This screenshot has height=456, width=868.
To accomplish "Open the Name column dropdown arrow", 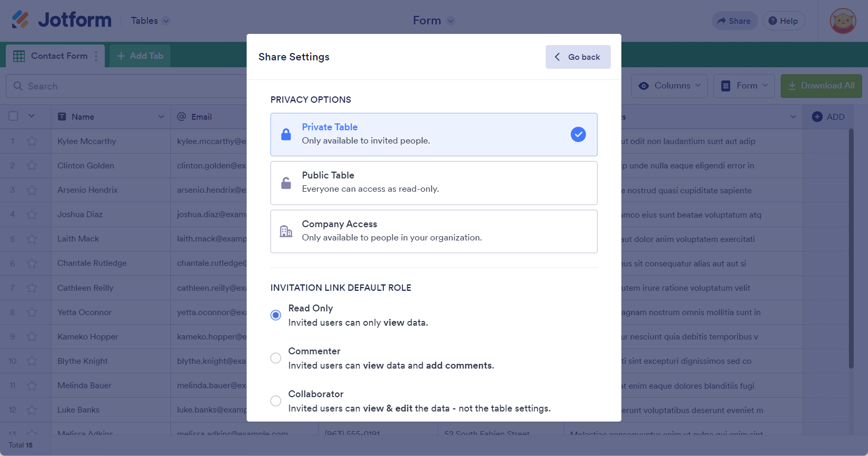I will 161,117.
